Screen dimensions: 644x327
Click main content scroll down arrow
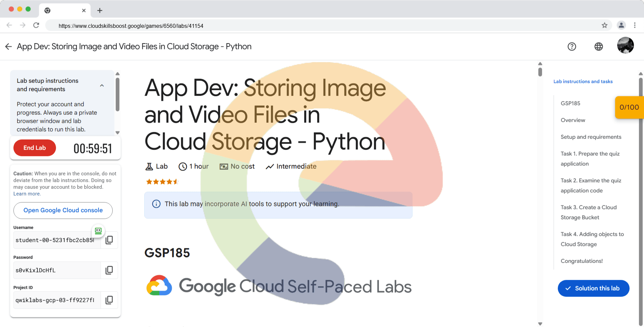point(540,324)
